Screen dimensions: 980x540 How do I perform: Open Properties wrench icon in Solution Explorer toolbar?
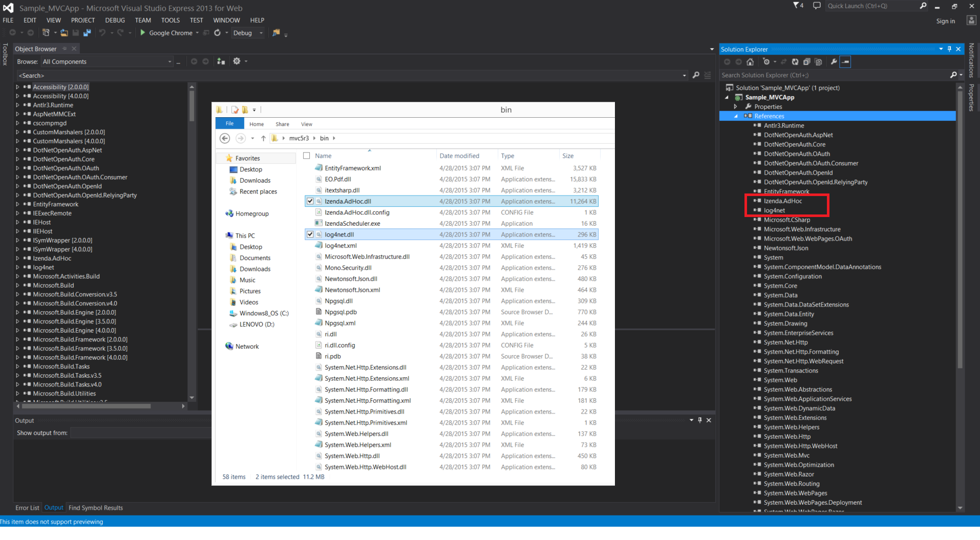point(834,62)
